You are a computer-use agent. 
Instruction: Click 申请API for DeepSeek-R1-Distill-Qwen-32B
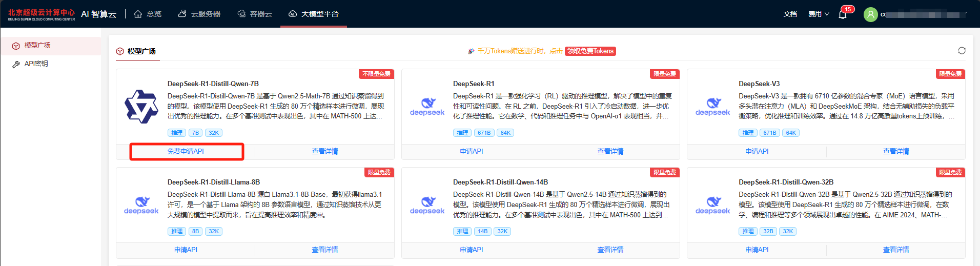coord(757,250)
